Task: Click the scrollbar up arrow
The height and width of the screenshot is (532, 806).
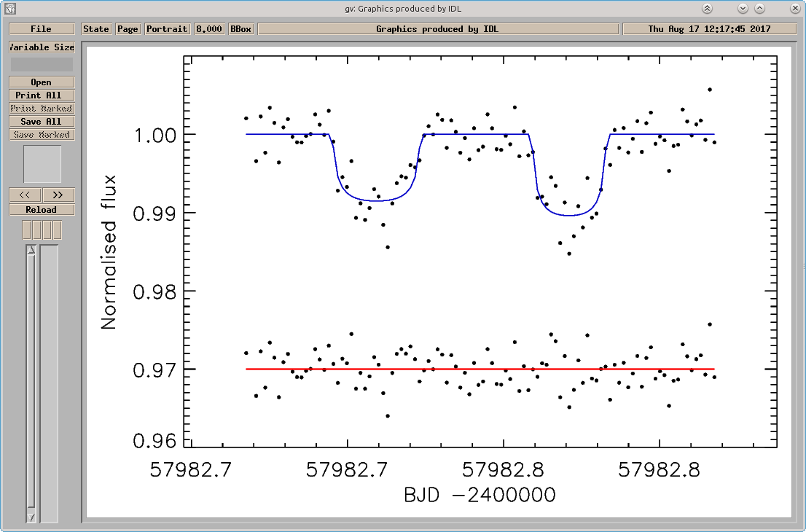Action: point(31,250)
